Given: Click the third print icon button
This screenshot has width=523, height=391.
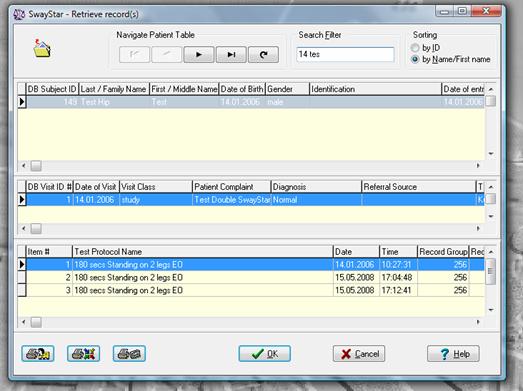Looking at the screenshot, I should 129,354.
